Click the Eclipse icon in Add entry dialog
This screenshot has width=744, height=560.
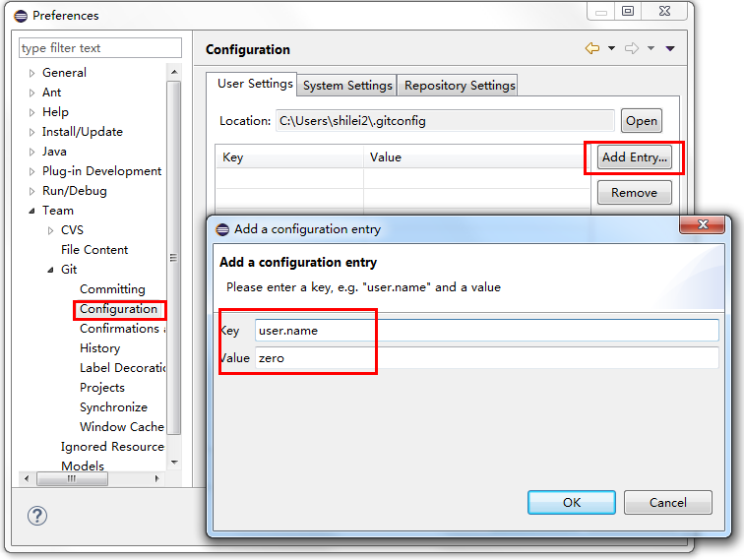pos(222,229)
